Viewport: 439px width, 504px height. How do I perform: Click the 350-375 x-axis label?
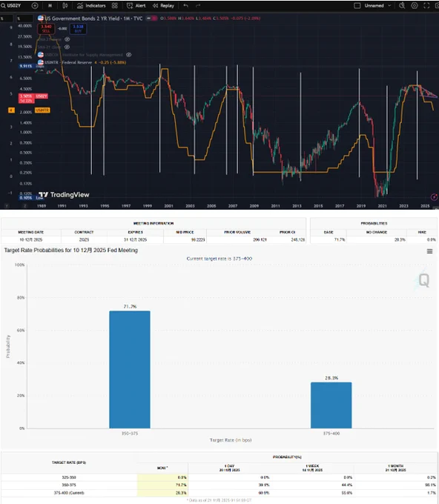(130, 434)
